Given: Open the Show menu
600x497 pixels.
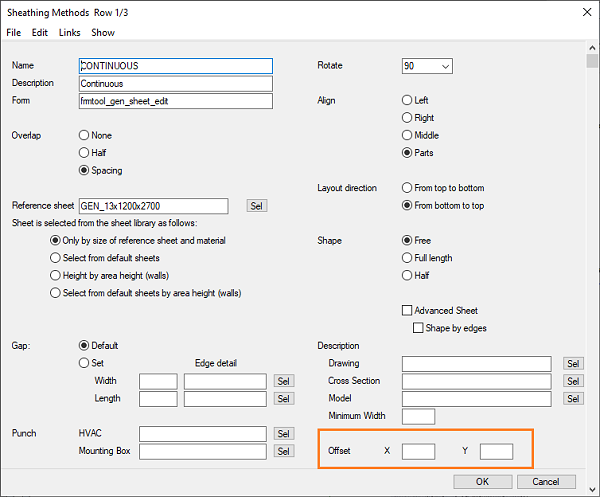Looking at the screenshot, I should [103, 32].
